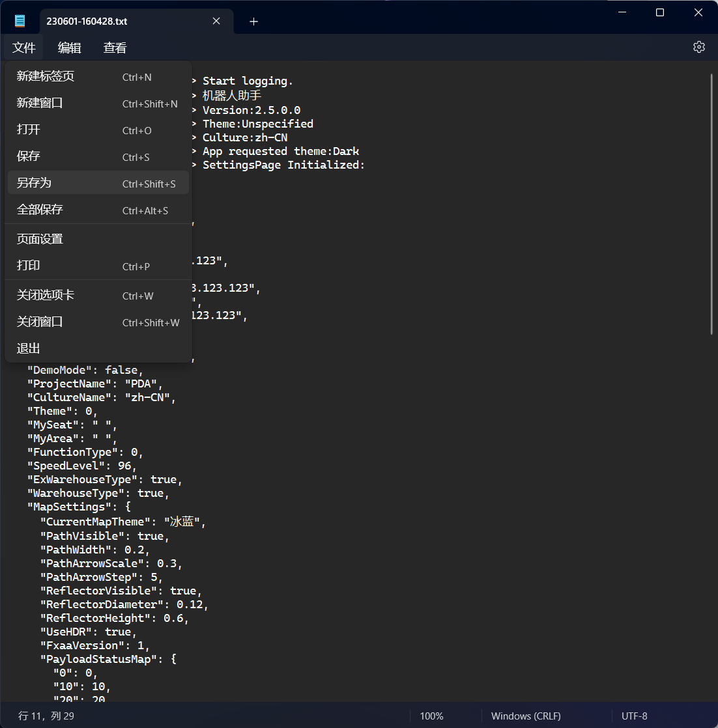Click the line "MySeat": " "
The image size is (718, 728).
click(x=72, y=425)
